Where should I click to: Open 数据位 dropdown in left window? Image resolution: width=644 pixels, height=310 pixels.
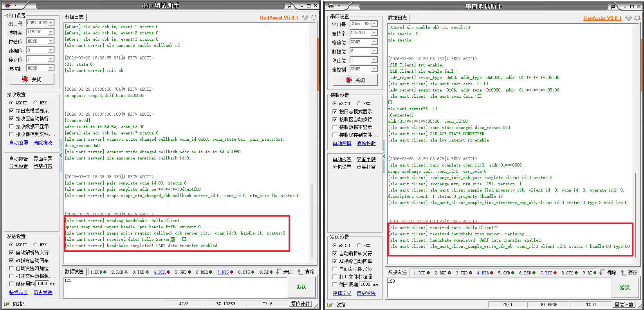pyautogui.click(x=51, y=50)
